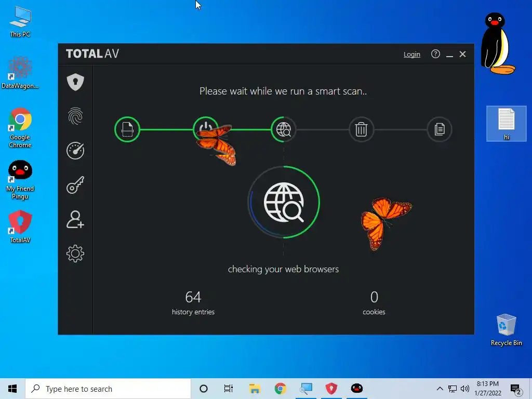532x399 pixels.
Task: Select the TotalAV desktop shortcut
Action: coord(20,227)
